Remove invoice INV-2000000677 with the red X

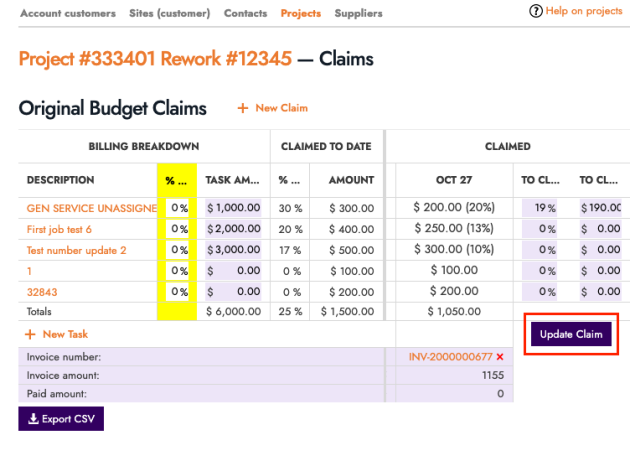(500, 357)
